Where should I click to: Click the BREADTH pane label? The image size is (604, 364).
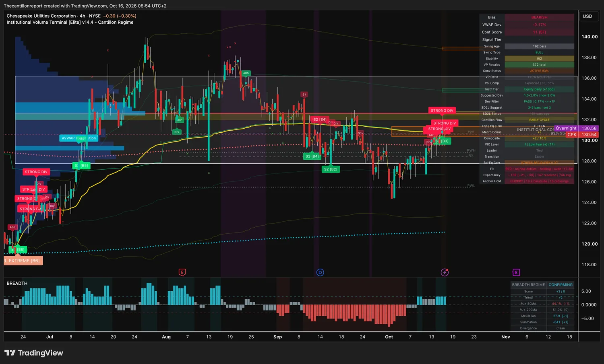click(17, 283)
